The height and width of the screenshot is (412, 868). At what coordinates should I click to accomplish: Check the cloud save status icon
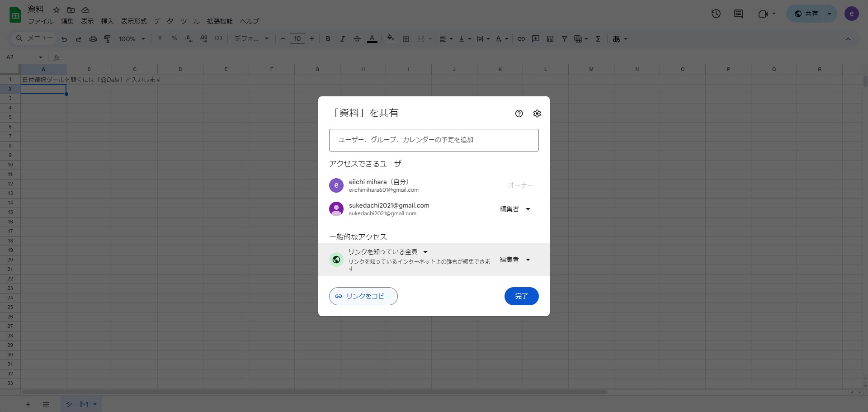(x=85, y=9)
